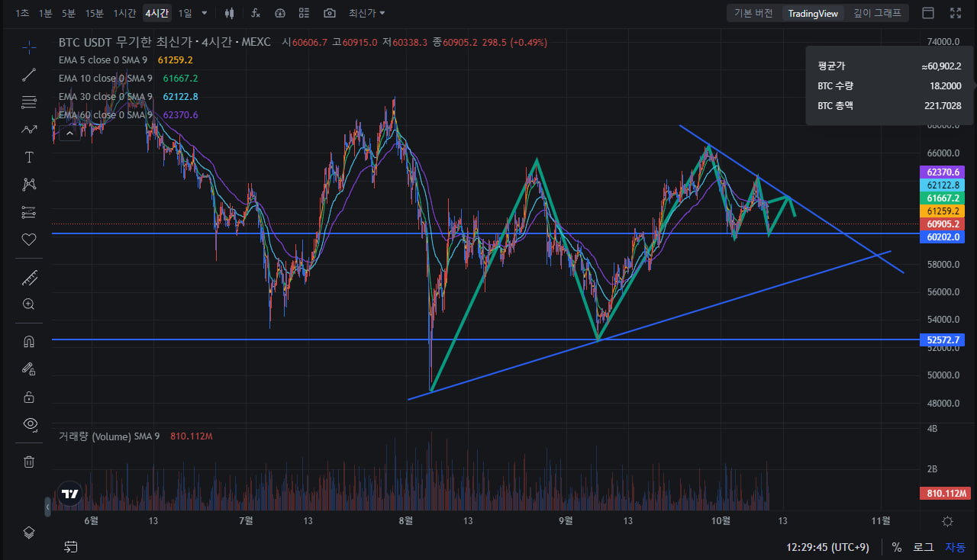Viewport: 977px width, 560px height.
Task: Toggle magnet snapping mode
Action: coord(29,342)
